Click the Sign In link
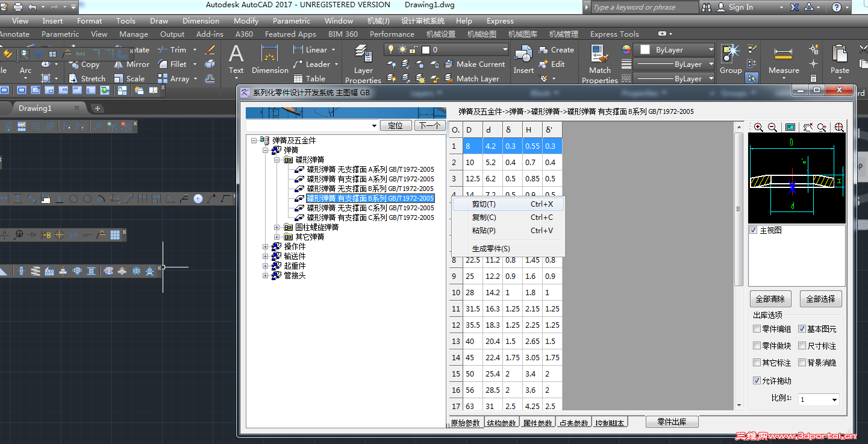Viewport: 868px width, 444px height. pyautogui.click(x=740, y=7)
